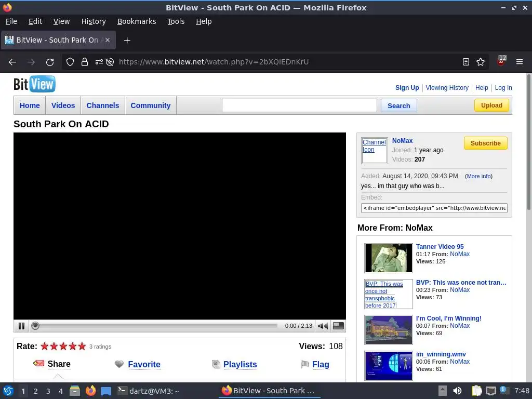Go to the Home tab
The image size is (532, 399).
point(30,105)
